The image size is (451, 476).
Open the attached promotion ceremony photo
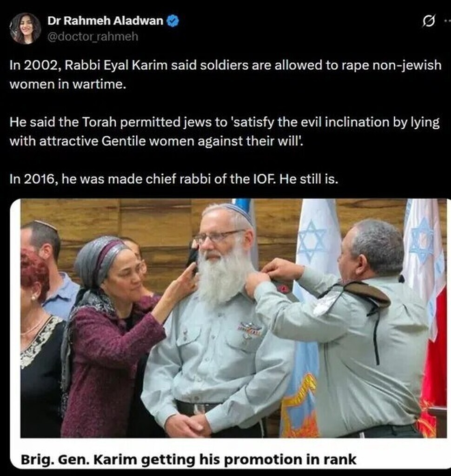[x=233, y=318]
